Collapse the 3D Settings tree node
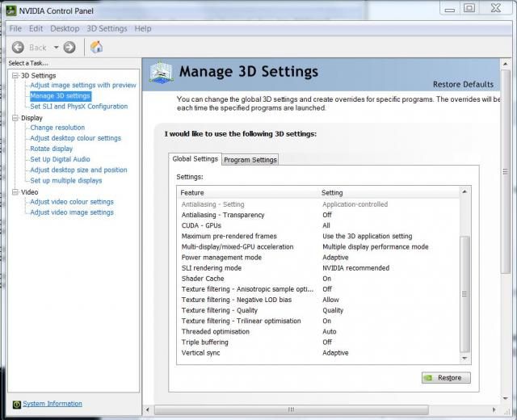 [x=15, y=75]
